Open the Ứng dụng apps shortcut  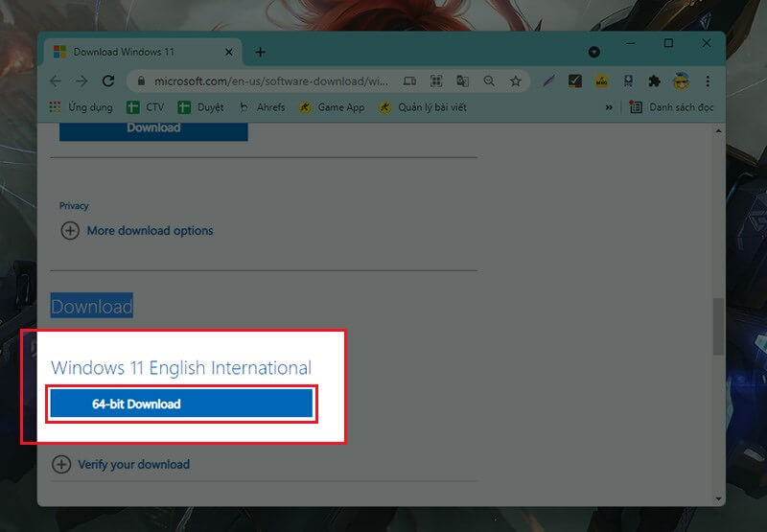coord(81,107)
